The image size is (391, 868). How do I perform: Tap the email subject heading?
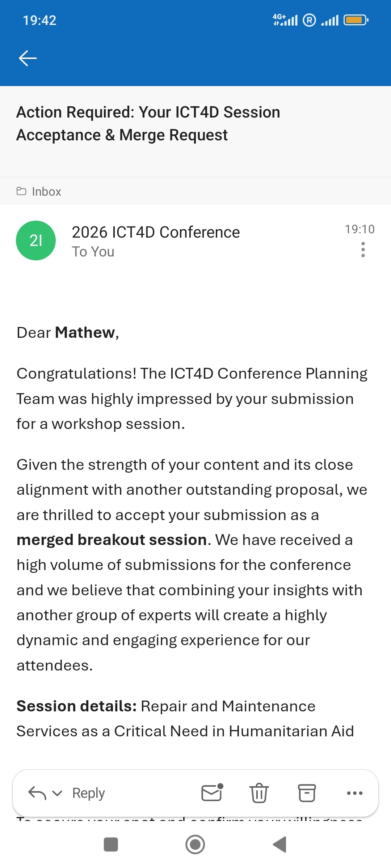[148, 123]
